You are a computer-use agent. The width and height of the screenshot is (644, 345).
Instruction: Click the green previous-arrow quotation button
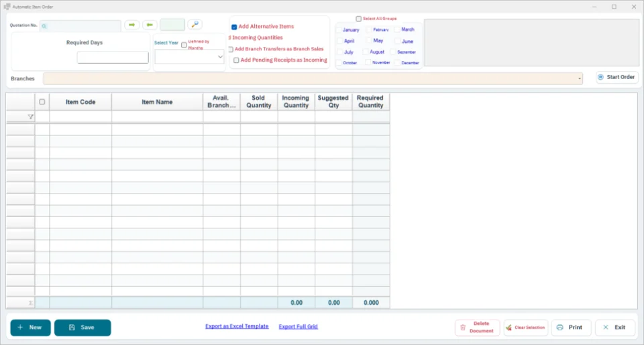[x=150, y=25]
